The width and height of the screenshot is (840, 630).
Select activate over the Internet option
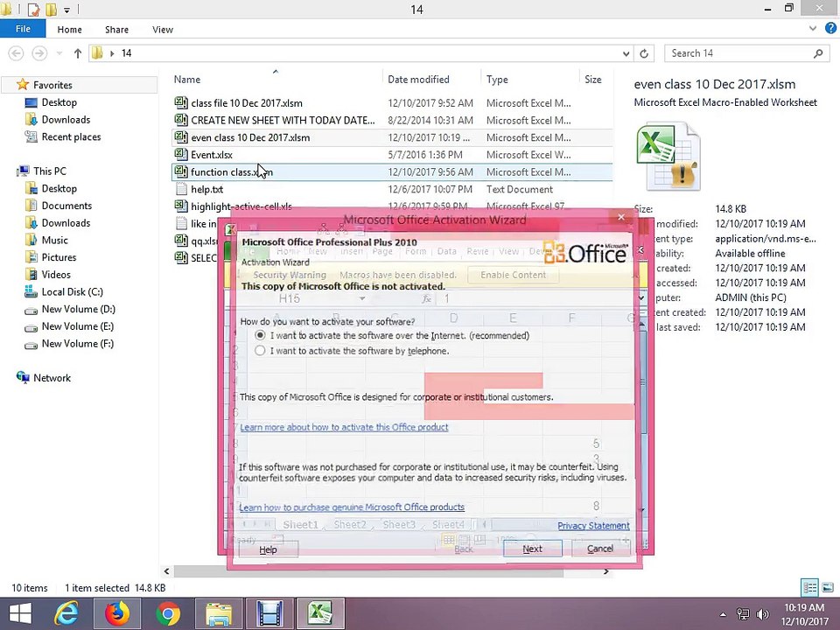[x=261, y=335]
